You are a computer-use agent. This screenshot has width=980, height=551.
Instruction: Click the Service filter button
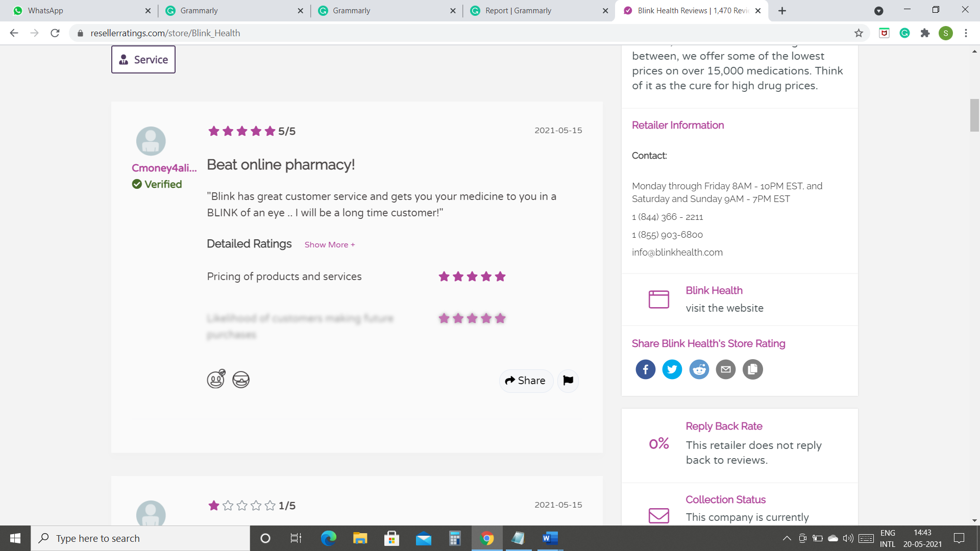[143, 60]
